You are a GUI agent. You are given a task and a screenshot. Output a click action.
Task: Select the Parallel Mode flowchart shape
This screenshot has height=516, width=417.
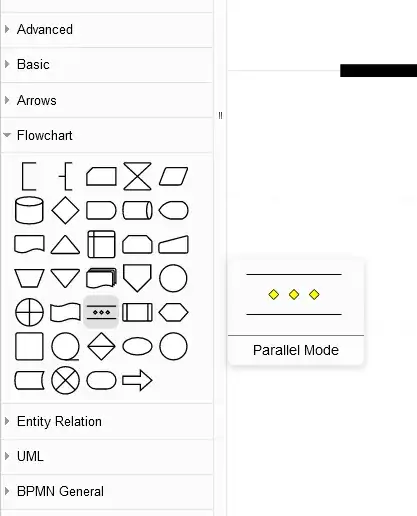click(101, 312)
